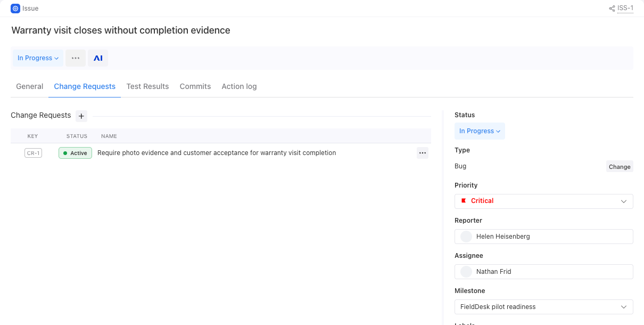View the Action log tab
Screen dimensions: 644x325
(x=239, y=86)
